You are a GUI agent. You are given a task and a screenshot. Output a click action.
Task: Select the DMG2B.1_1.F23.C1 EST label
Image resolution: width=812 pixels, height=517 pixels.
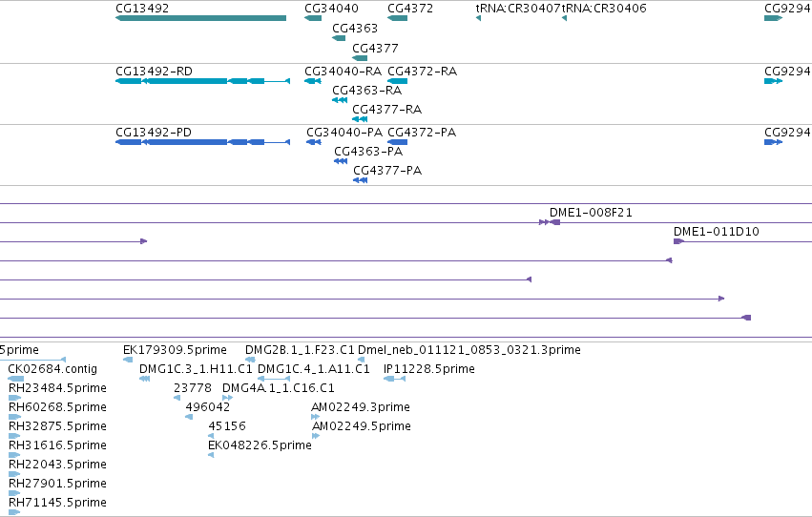click(300, 350)
